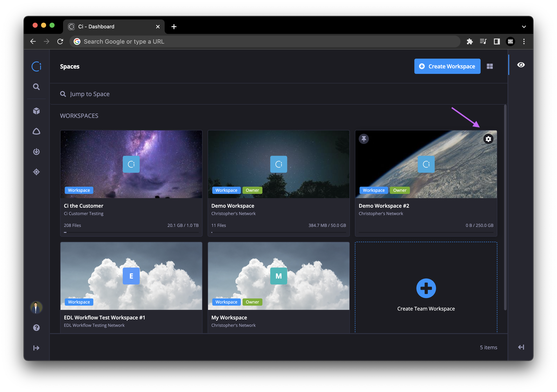Open the browser media controls icon
557x392 pixels.
coord(483,41)
